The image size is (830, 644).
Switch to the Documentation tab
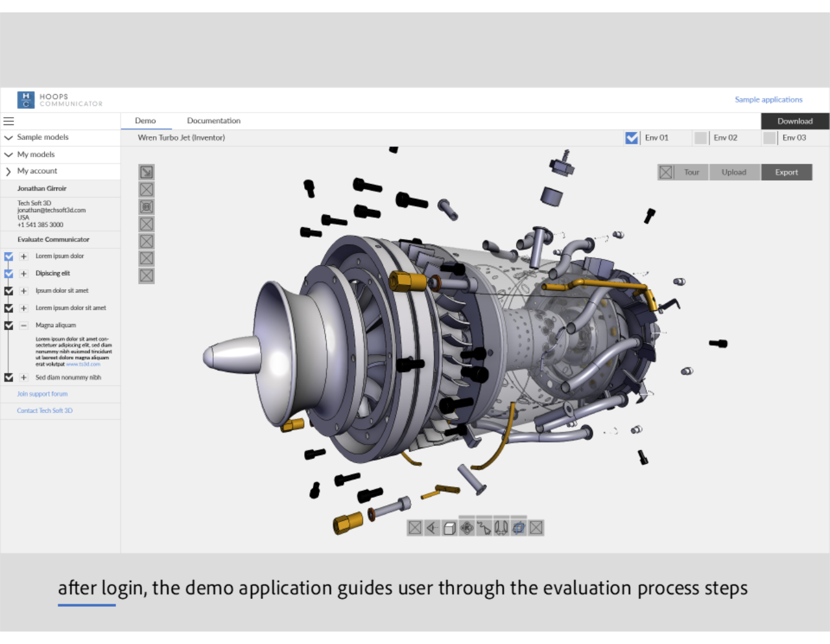[214, 120]
